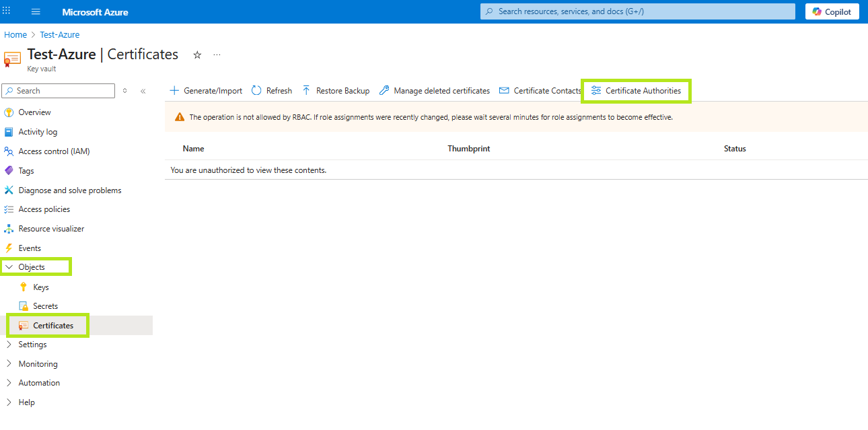Navigate to Test-Azure breadcrumb link

[x=60, y=35]
